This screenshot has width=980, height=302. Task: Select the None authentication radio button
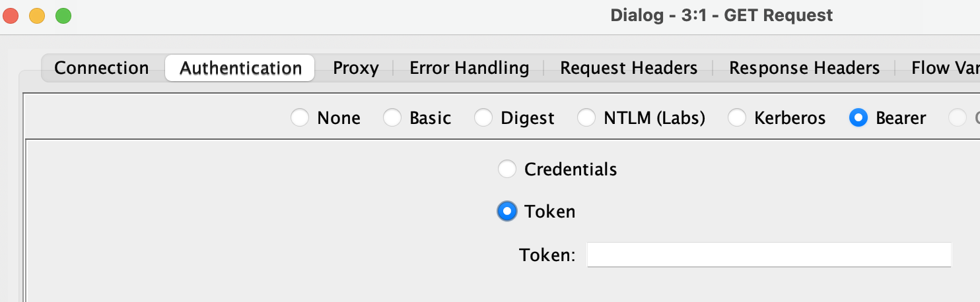(300, 118)
